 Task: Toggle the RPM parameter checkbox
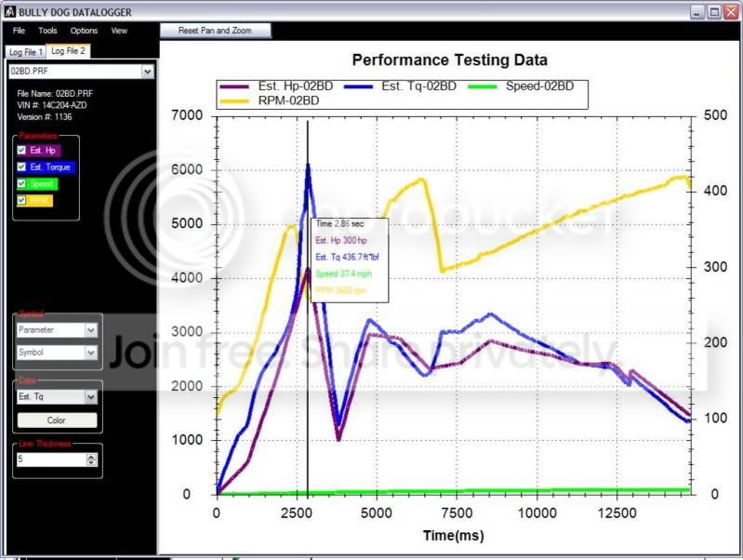[21, 200]
